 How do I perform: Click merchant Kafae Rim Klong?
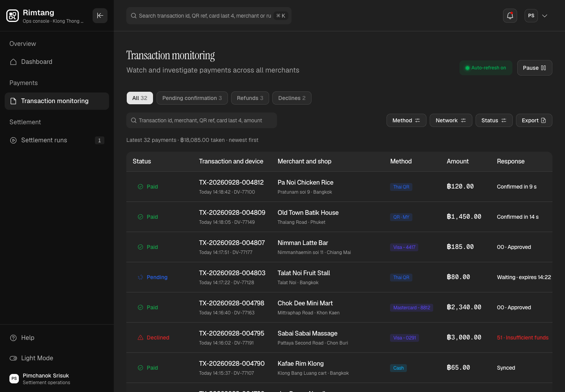[x=301, y=363]
